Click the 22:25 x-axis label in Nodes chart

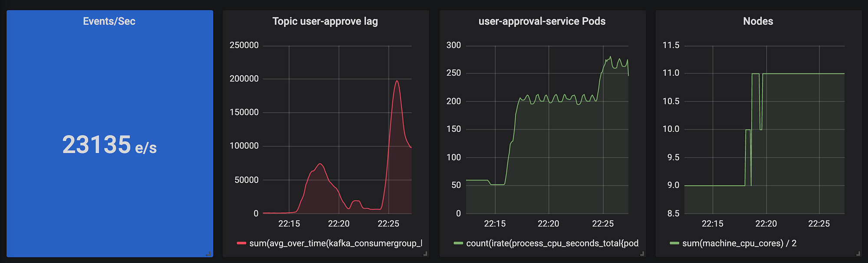coord(819,223)
